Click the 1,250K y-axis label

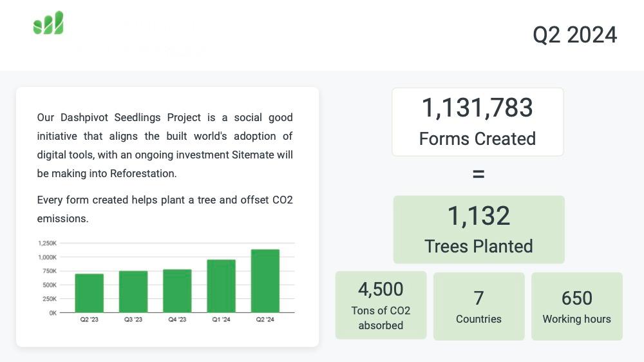click(47, 243)
